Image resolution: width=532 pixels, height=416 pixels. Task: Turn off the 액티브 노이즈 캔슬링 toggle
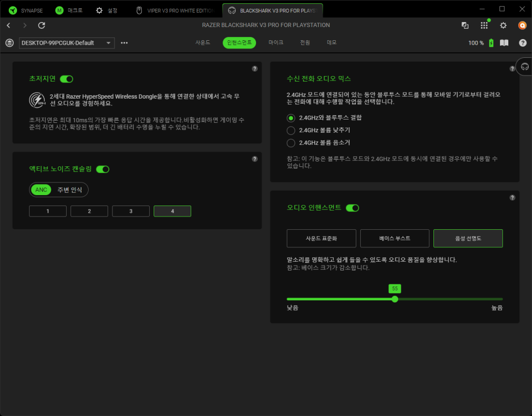pos(102,169)
